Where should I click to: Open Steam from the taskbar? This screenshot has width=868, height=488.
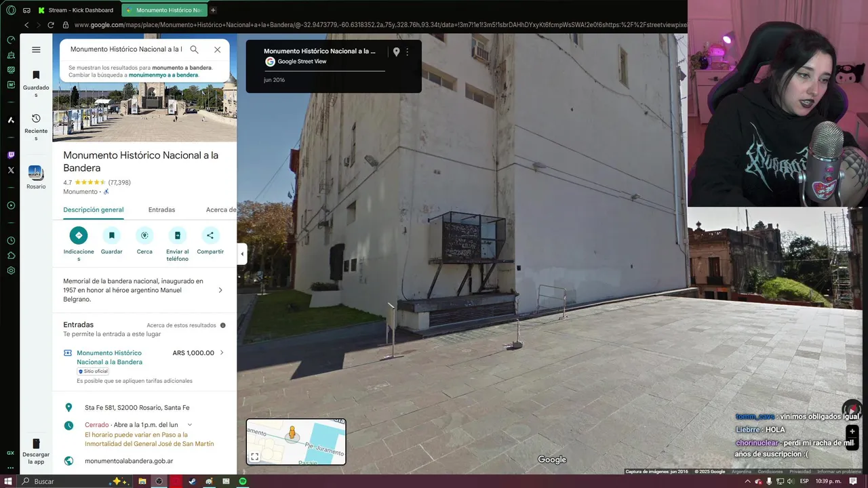coord(193,481)
